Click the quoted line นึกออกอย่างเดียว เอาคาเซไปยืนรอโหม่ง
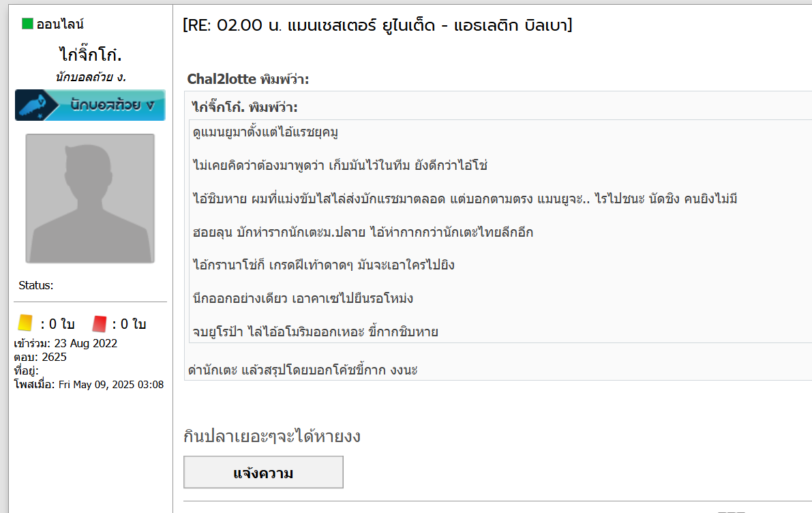The width and height of the screenshot is (812, 513). (x=303, y=299)
